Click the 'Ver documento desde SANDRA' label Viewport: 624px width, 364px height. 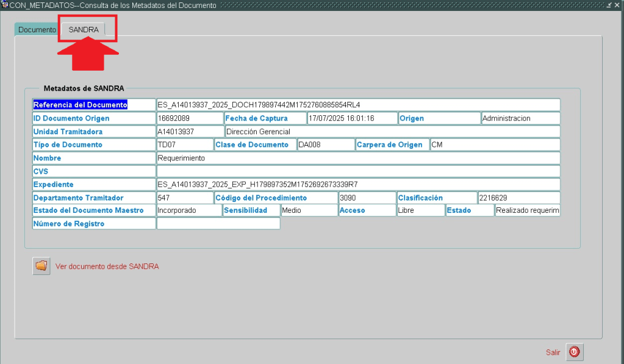tap(107, 266)
